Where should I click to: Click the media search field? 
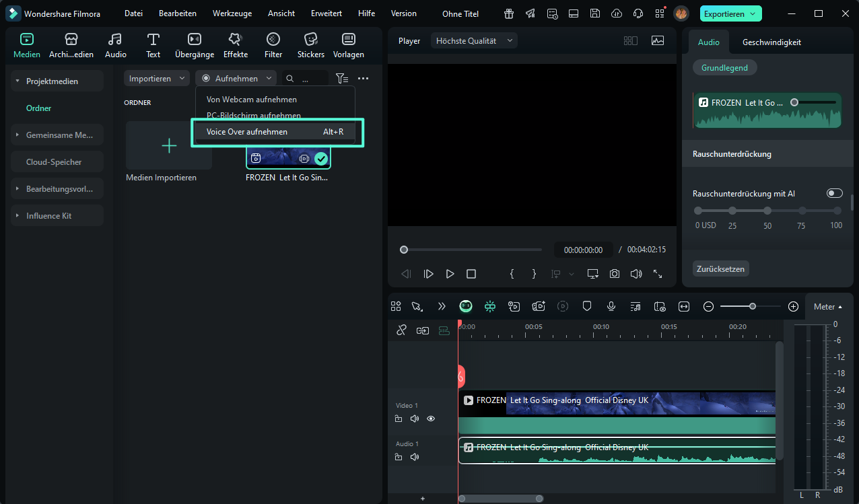tap(306, 79)
